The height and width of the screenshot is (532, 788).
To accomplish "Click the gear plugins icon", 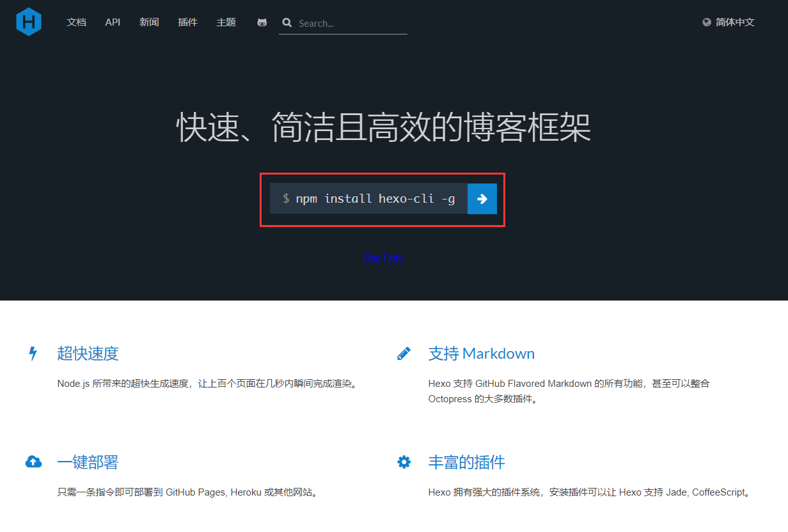I will (404, 462).
